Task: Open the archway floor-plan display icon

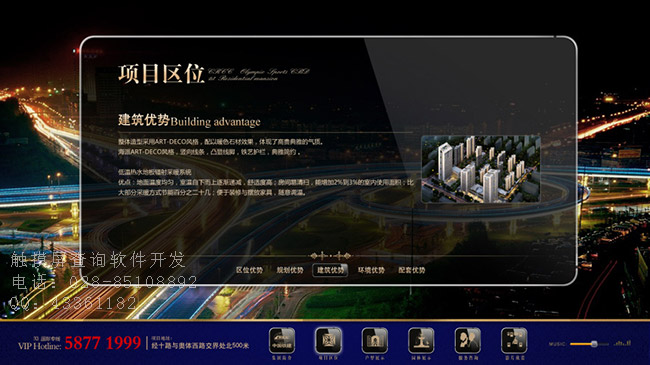Action: tap(375, 341)
